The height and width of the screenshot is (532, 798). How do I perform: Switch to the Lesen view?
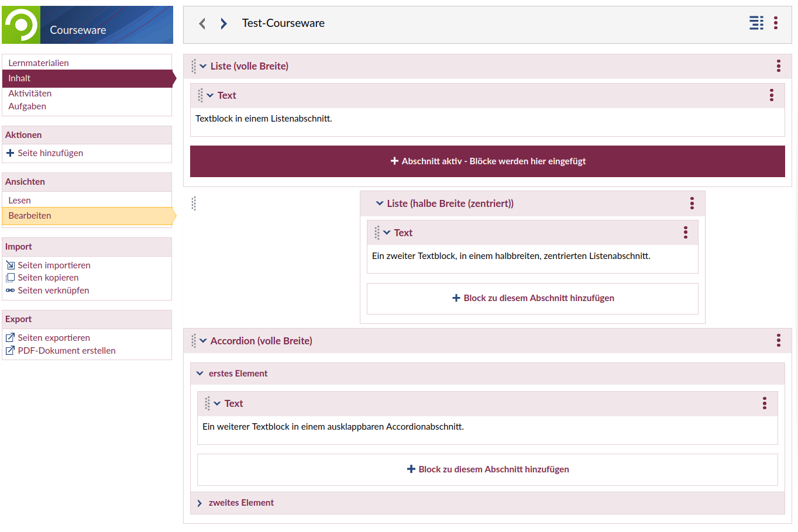[19, 201]
